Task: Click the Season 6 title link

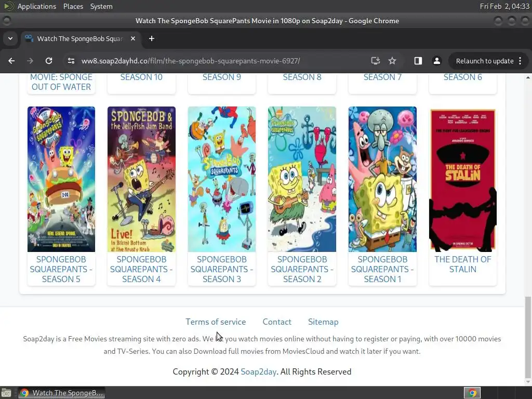Action: click(463, 77)
